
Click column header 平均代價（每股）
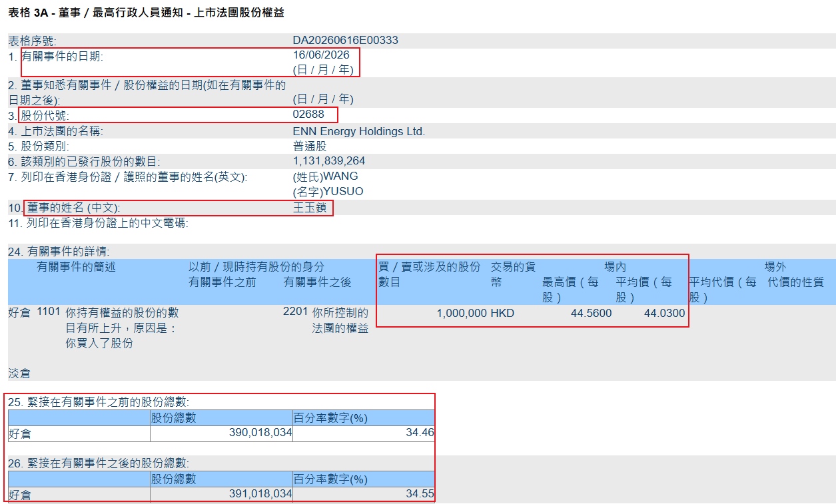(723, 290)
